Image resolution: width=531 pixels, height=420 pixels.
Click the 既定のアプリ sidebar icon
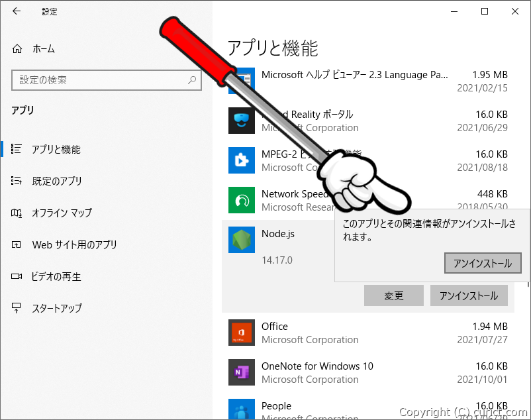click(x=17, y=181)
